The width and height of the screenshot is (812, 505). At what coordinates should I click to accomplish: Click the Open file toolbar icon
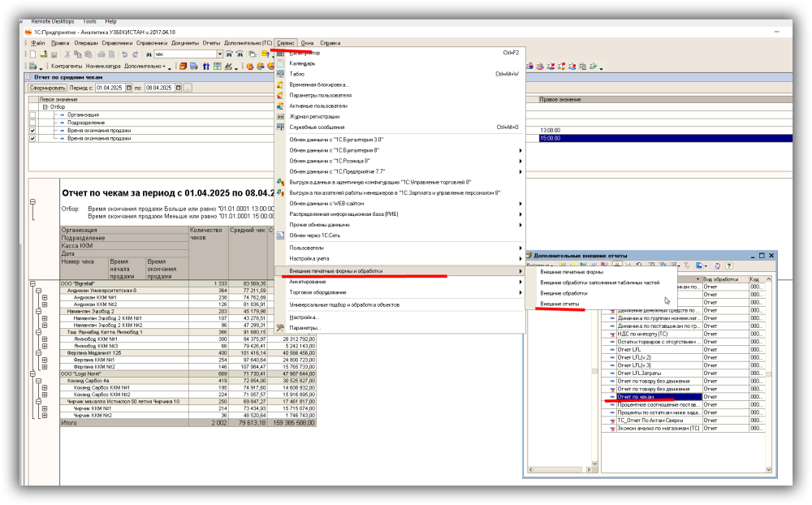[x=44, y=54]
